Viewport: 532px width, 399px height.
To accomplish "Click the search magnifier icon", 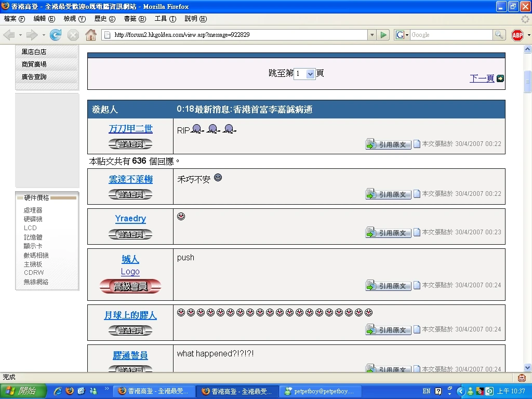I will coord(498,35).
